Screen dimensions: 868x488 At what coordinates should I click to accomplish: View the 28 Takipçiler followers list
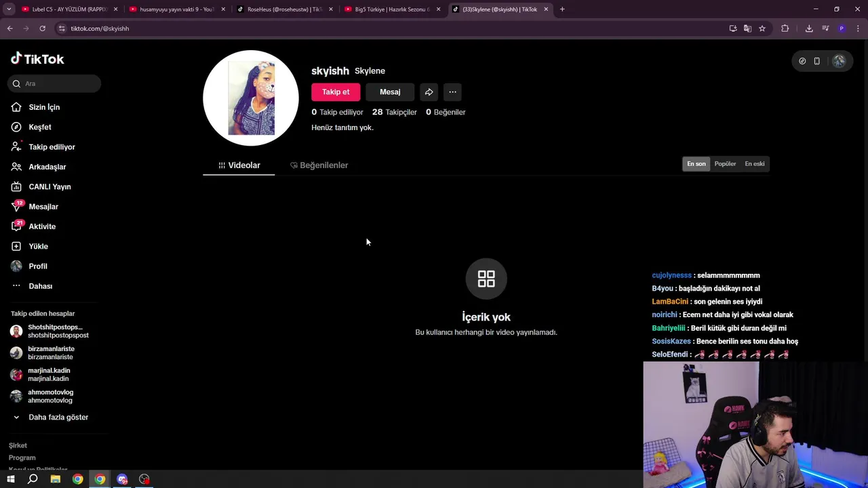click(x=395, y=112)
